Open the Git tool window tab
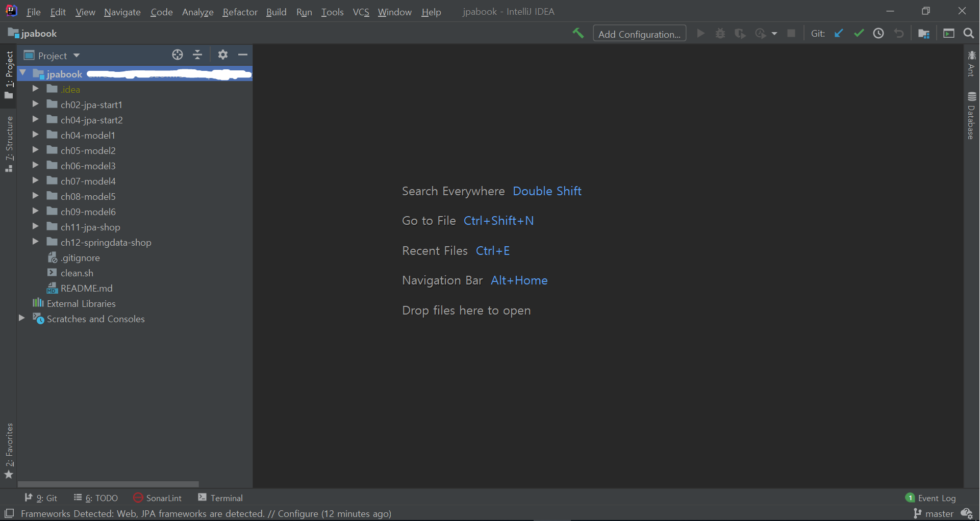This screenshot has height=521, width=980. coord(41,498)
